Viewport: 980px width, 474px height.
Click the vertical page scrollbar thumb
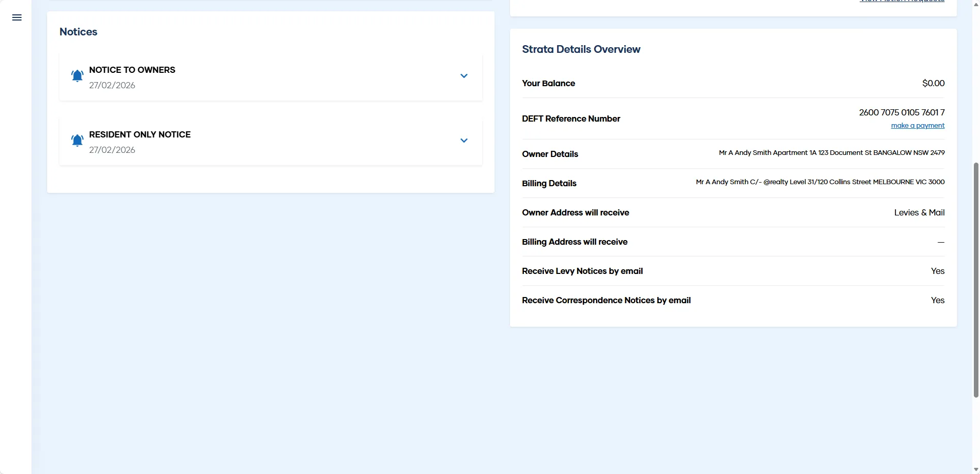point(976,280)
